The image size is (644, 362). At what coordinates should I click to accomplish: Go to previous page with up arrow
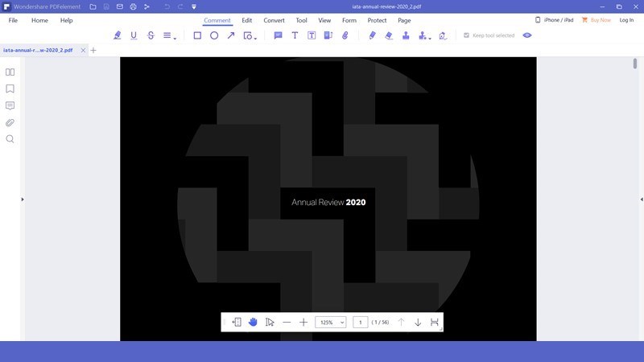(x=401, y=323)
